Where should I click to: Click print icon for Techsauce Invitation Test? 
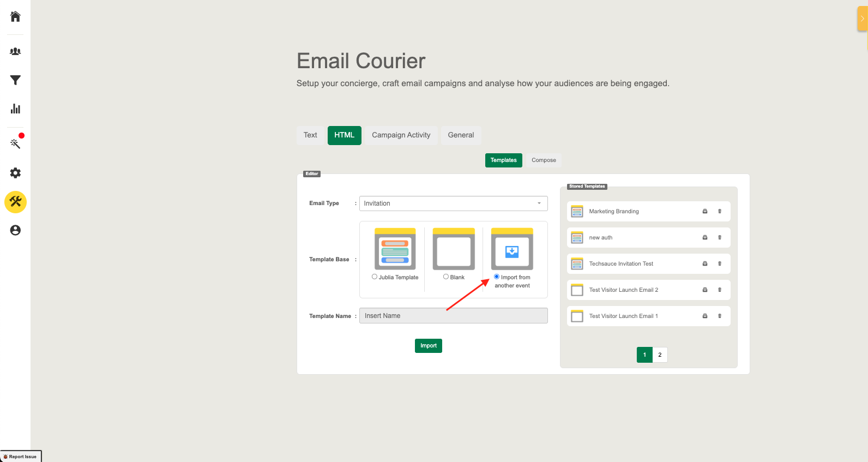pyautogui.click(x=705, y=263)
